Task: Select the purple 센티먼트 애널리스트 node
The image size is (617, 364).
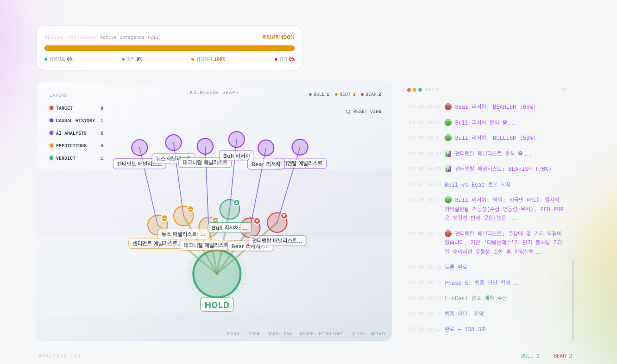Action: (x=139, y=147)
